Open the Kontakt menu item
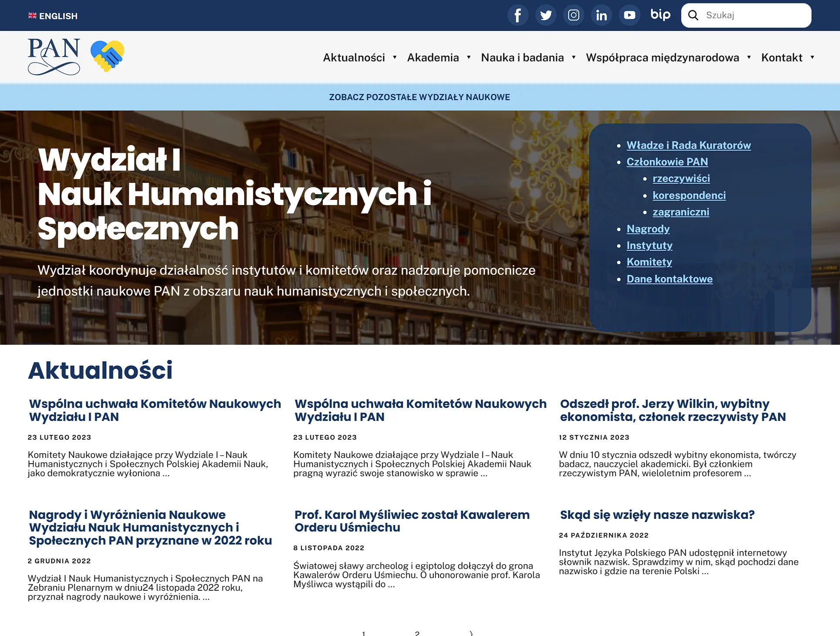The width and height of the screenshot is (840, 636). click(x=781, y=57)
